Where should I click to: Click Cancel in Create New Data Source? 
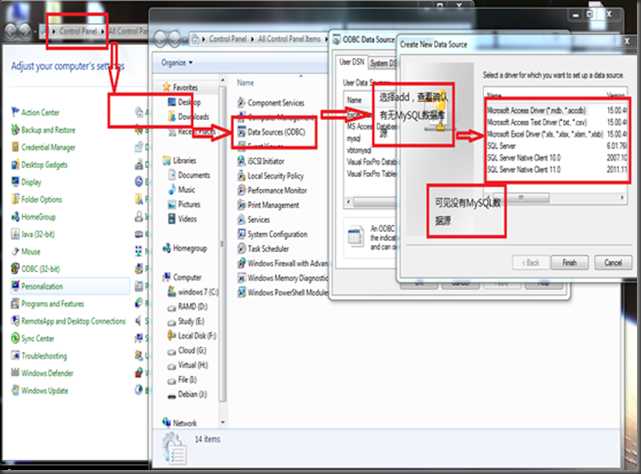(x=613, y=262)
